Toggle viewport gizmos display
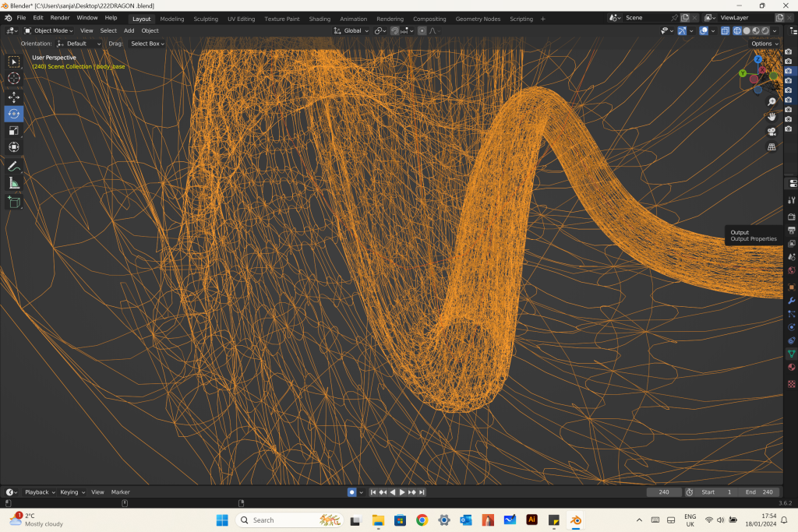 click(682, 31)
